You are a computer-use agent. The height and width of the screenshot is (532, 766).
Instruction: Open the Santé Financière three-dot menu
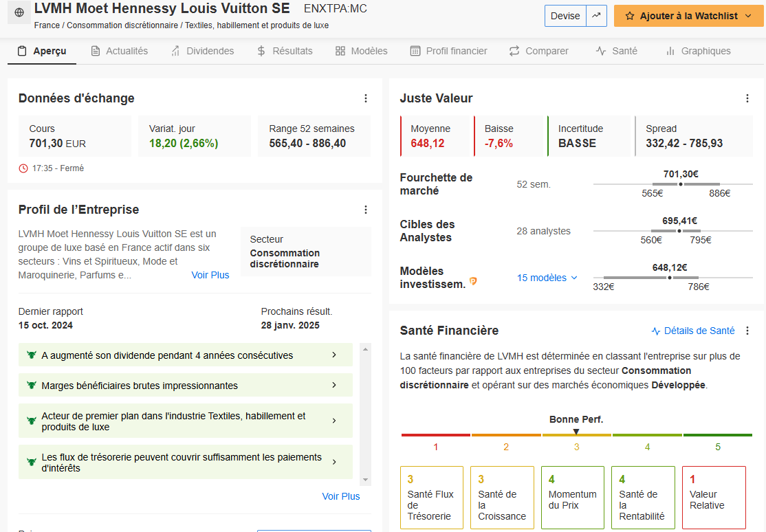coord(747,331)
